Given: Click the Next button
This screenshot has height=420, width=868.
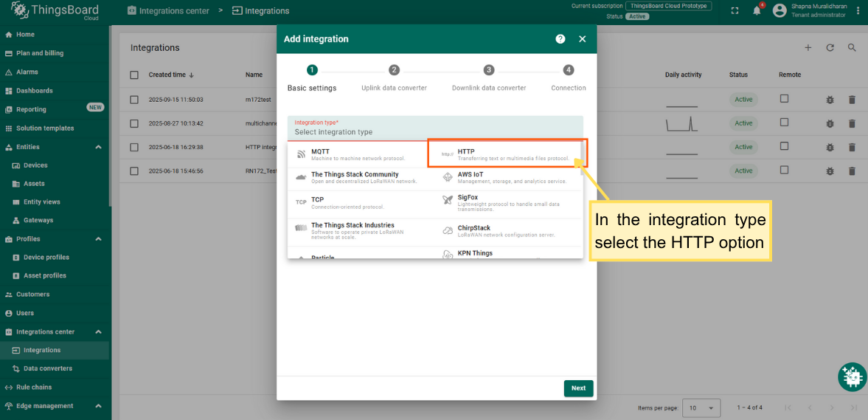Looking at the screenshot, I should 578,388.
